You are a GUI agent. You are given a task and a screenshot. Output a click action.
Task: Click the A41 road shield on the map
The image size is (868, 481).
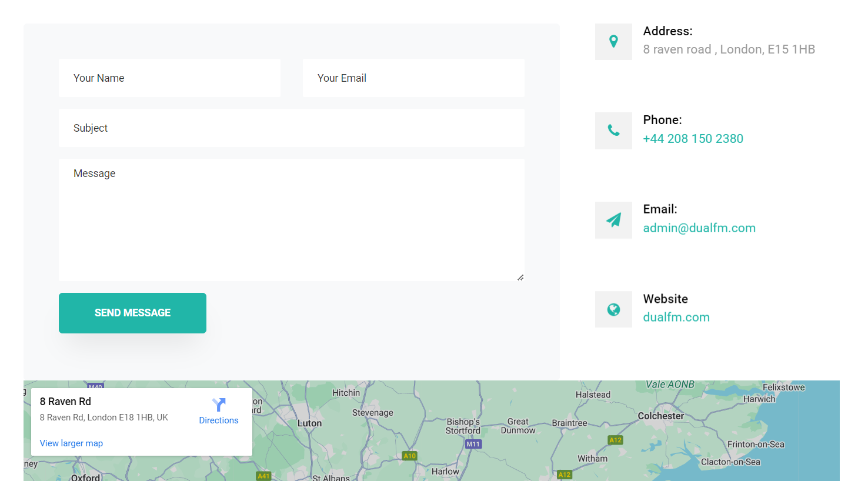[x=263, y=476]
